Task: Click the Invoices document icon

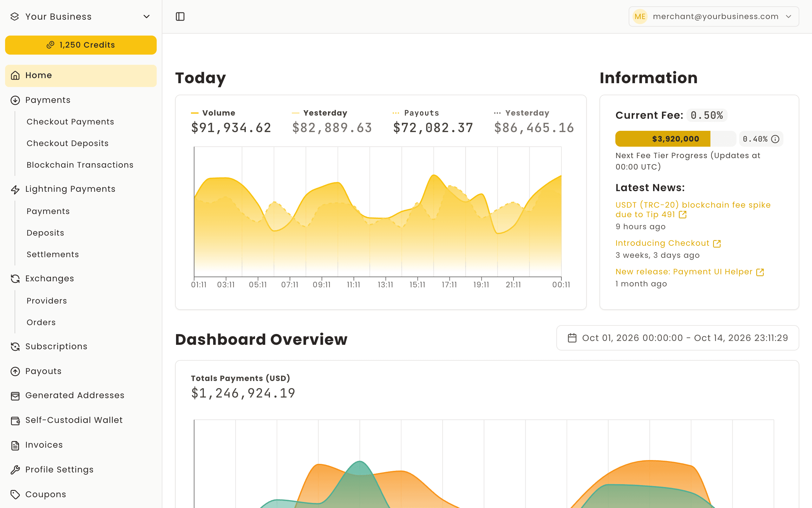Action: click(x=15, y=445)
